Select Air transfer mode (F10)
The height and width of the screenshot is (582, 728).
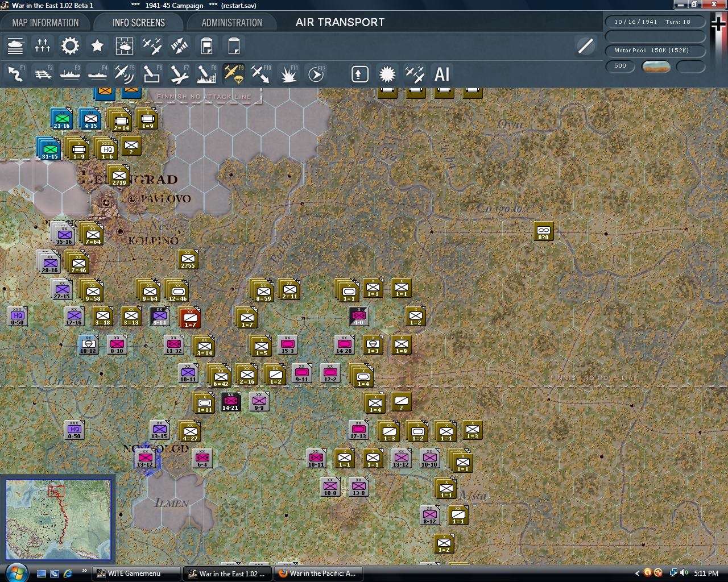(x=261, y=74)
